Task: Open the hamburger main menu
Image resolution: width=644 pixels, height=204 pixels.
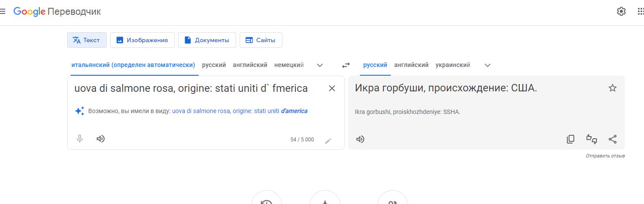Action: [x=3, y=11]
